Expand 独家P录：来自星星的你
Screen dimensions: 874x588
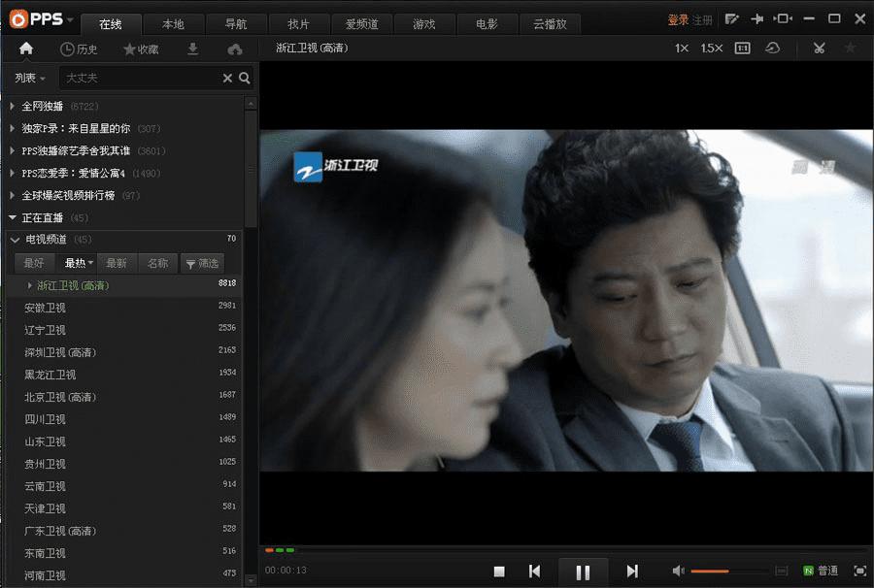pos(12,128)
